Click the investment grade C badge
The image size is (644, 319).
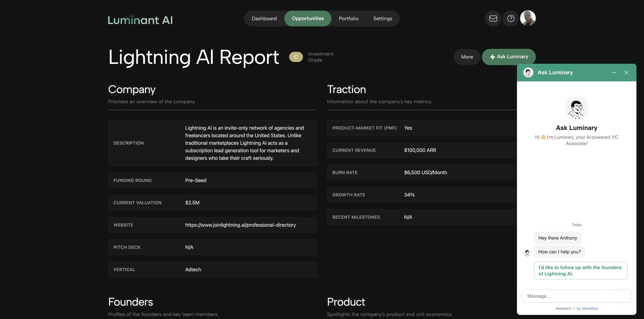(x=296, y=57)
